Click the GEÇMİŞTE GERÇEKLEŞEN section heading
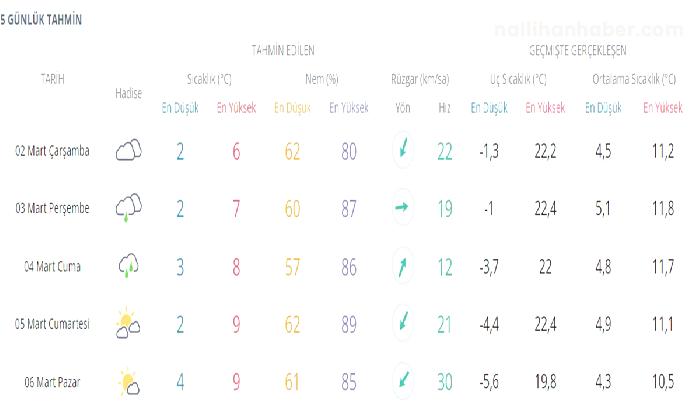 coord(578,50)
